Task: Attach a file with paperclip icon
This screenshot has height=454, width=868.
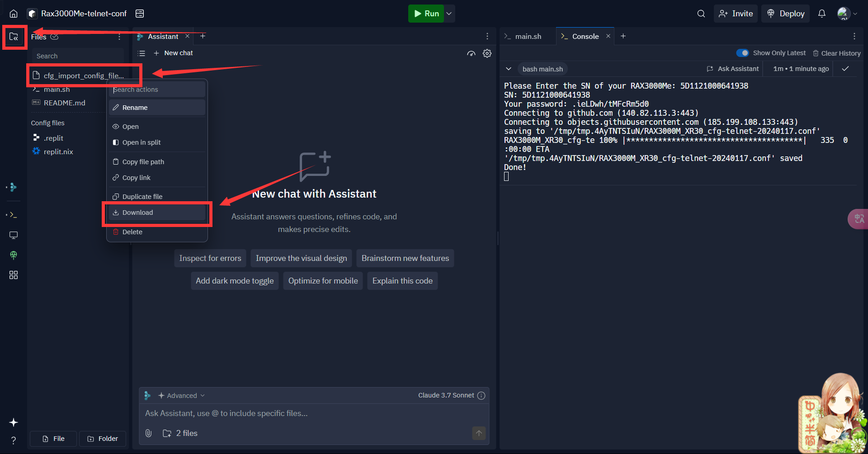Action: point(148,433)
